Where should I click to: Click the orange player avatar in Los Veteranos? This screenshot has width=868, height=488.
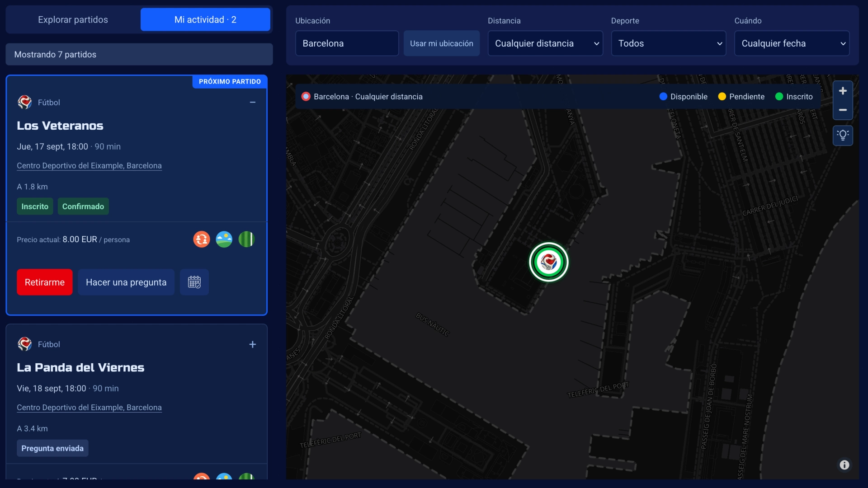pyautogui.click(x=202, y=239)
